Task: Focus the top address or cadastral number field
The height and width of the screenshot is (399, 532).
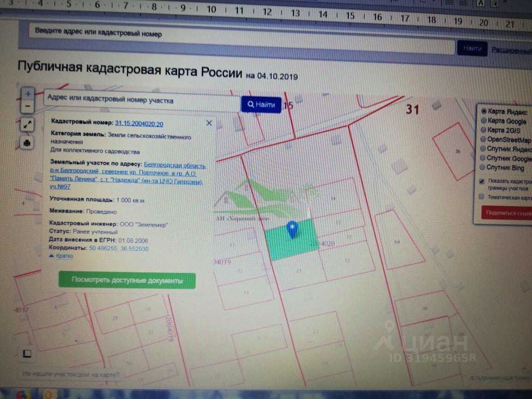Action: (x=241, y=38)
